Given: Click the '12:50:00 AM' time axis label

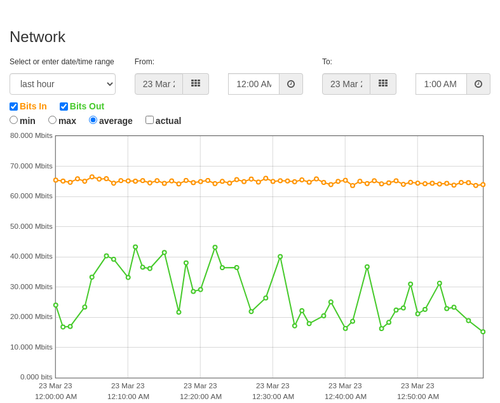Looking at the screenshot, I should pyautogui.click(x=418, y=397).
